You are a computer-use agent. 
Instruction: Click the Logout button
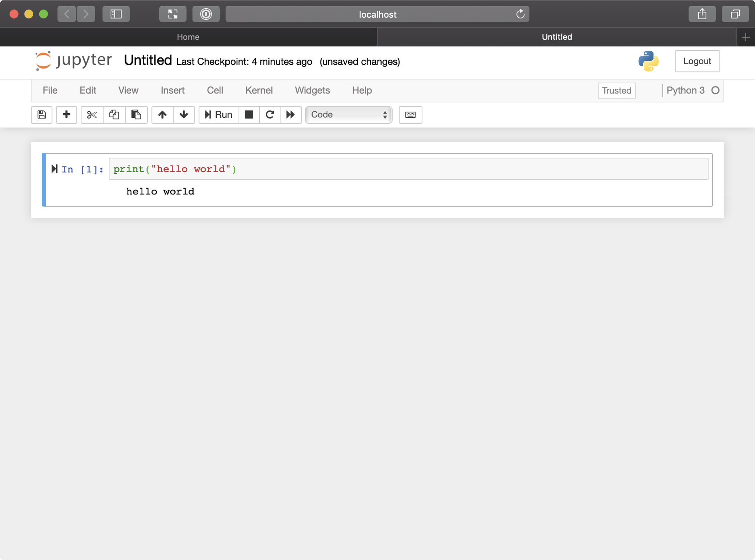[x=697, y=61]
